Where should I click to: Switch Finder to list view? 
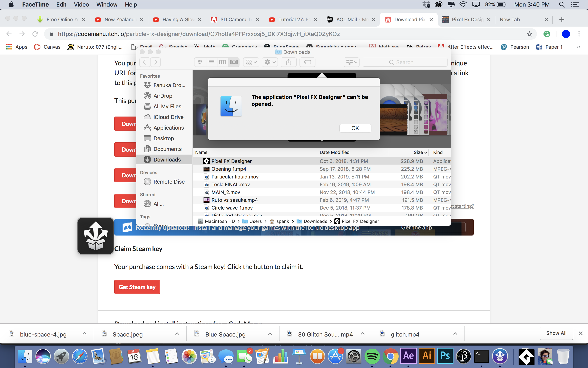[211, 62]
